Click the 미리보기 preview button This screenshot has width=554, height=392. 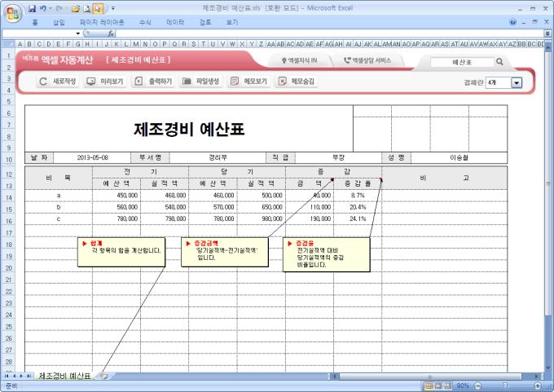[105, 81]
